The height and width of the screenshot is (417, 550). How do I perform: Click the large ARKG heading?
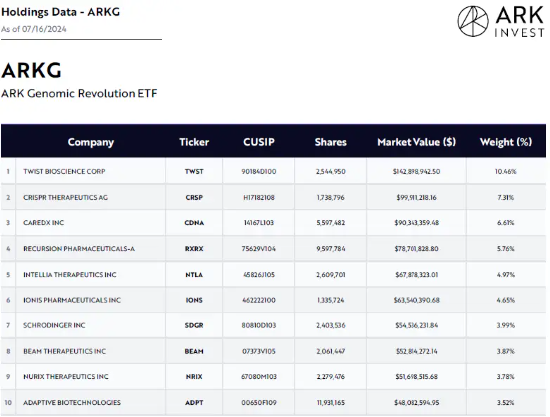point(32,70)
